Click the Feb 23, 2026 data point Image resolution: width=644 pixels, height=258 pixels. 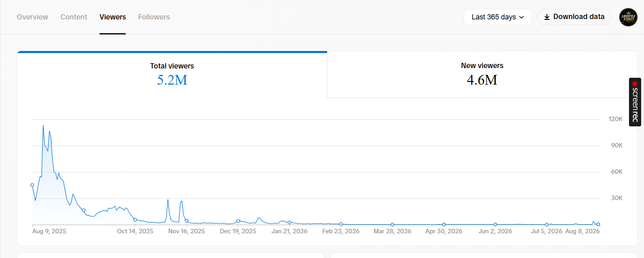341,224
